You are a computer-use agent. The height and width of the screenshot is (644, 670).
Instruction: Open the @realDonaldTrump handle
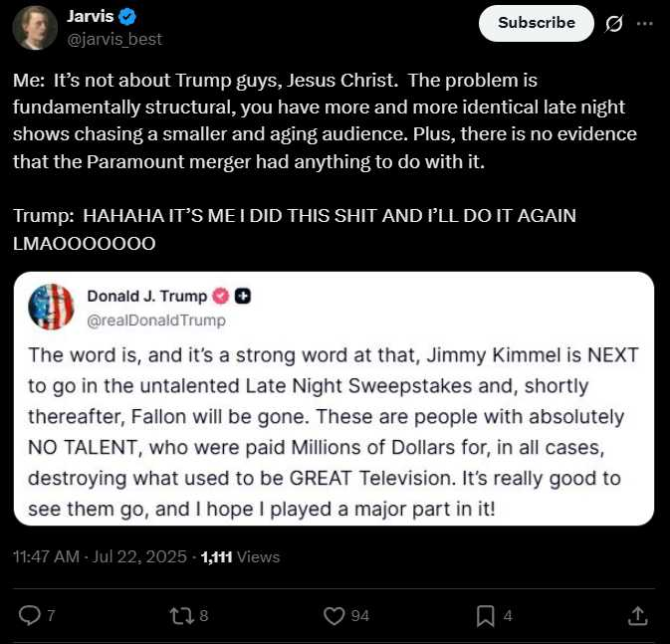pyautogui.click(x=156, y=320)
